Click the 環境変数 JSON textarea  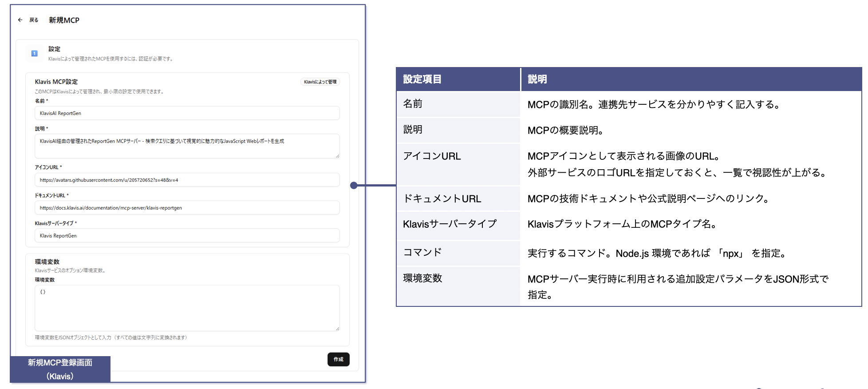pyautogui.click(x=187, y=308)
